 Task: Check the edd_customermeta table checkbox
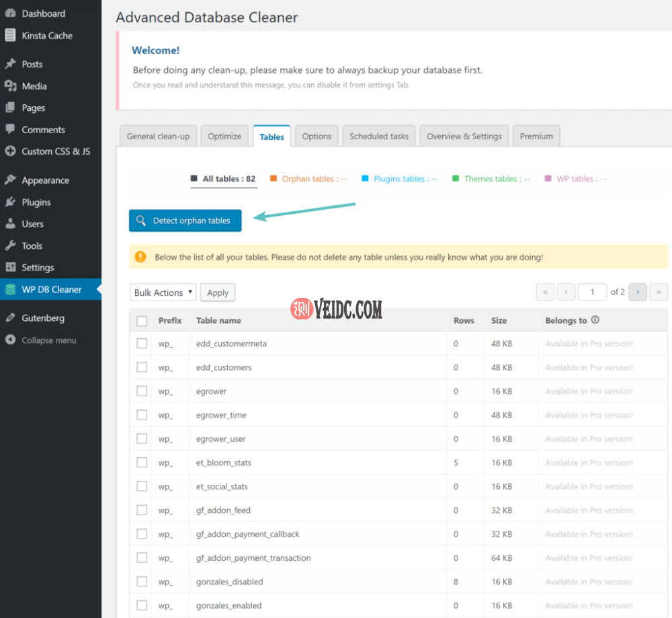tap(142, 344)
